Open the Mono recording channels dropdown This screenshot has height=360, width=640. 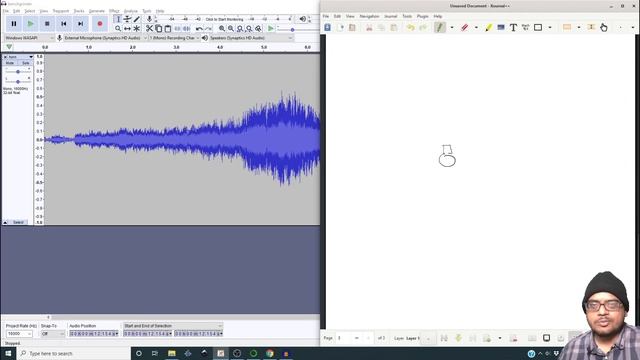point(174,38)
